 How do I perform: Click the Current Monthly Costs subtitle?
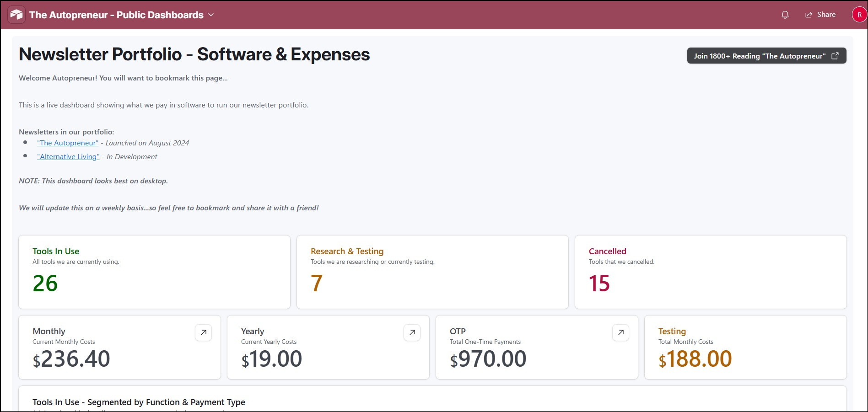(x=64, y=342)
